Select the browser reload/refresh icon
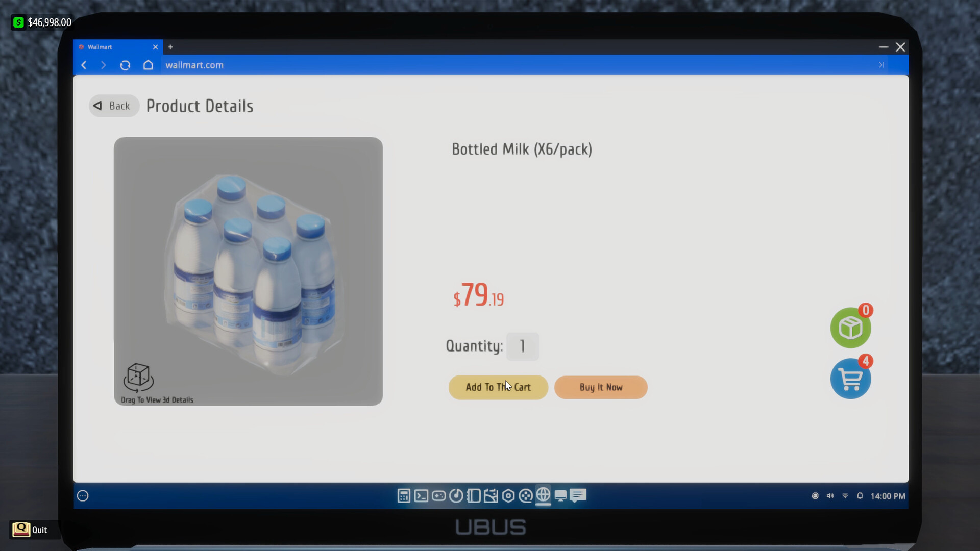The image size is (980, 551). pyautogui.click(x=126, y=65)
